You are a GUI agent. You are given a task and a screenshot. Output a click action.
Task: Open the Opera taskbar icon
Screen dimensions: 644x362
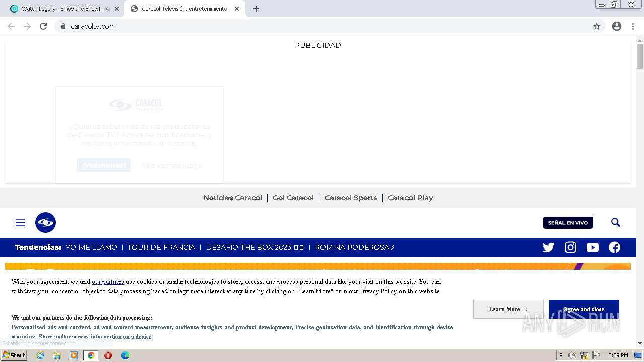click(108, 355)
